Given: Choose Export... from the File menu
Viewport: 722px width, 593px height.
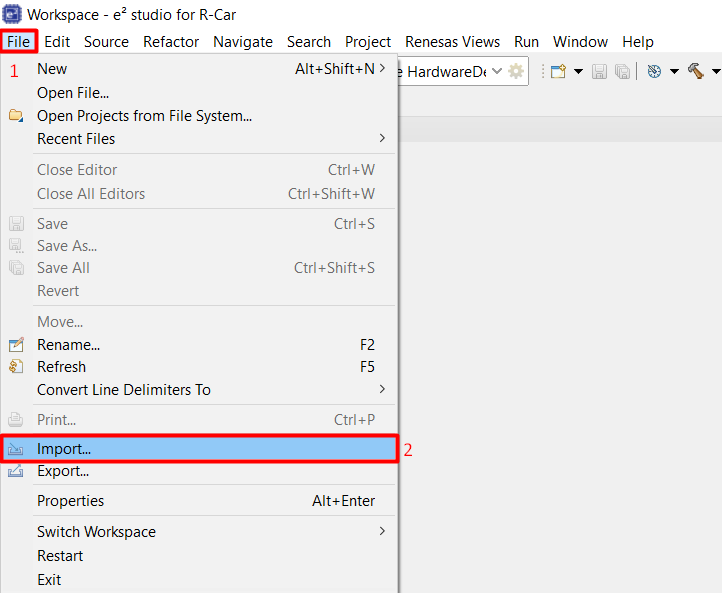Looking at the screenshot, I should 200,471.
